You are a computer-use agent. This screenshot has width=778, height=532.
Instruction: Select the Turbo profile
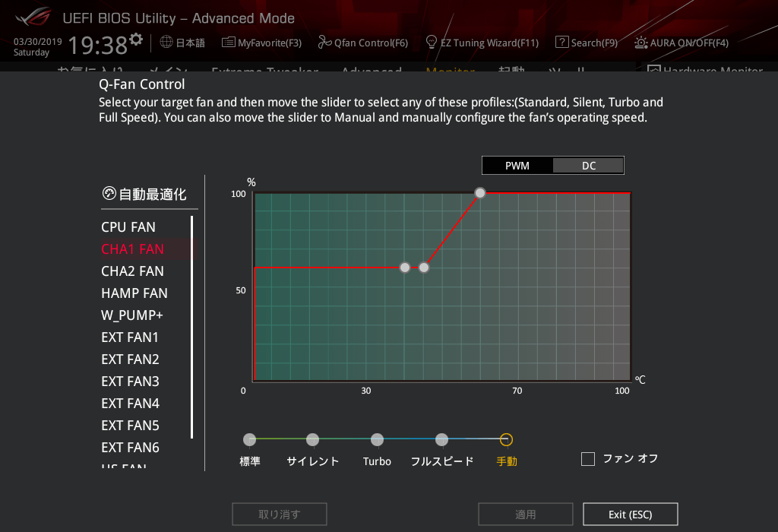[377, 440]
